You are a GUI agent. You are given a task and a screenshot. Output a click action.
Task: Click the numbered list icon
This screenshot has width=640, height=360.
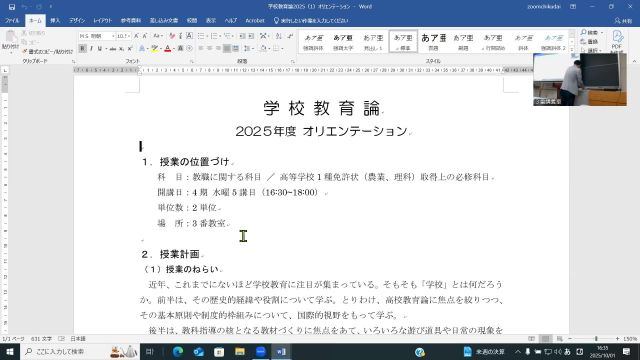tap(214, 36)
